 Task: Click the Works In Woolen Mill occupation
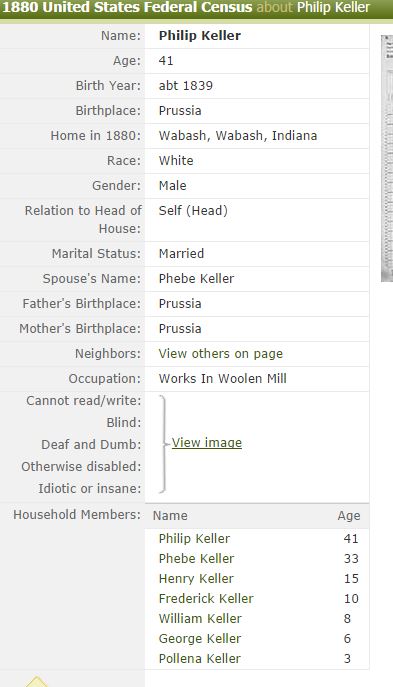(x=223, y=379)
